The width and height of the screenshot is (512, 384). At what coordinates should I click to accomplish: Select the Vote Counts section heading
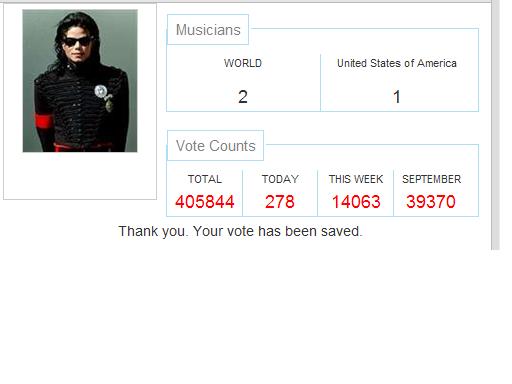tap(215, 146)
